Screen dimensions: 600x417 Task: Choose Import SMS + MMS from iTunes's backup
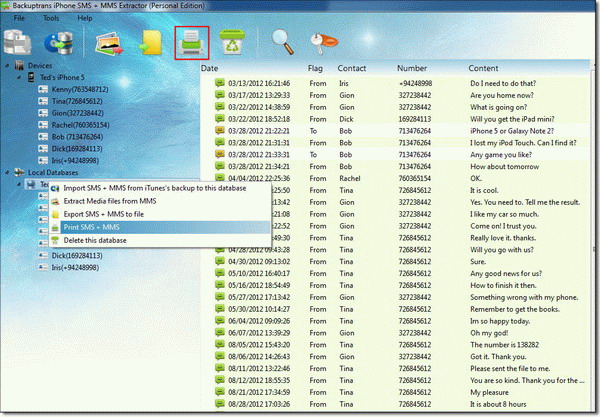[160, 188]
